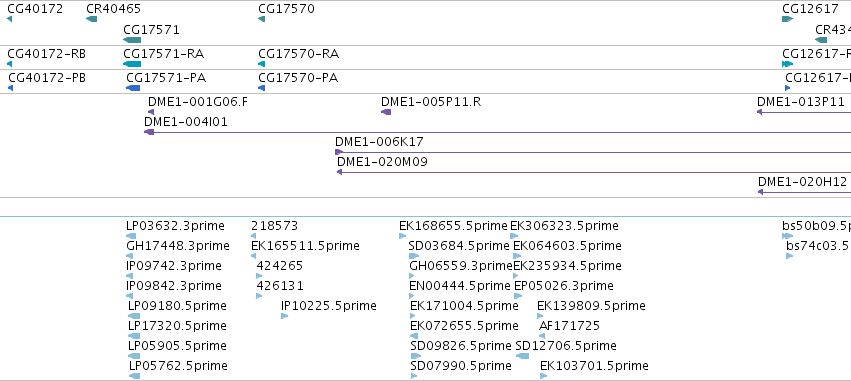Click the CG17571-PA protein glyph
The image size is (851, 381).
click(133, 88)
